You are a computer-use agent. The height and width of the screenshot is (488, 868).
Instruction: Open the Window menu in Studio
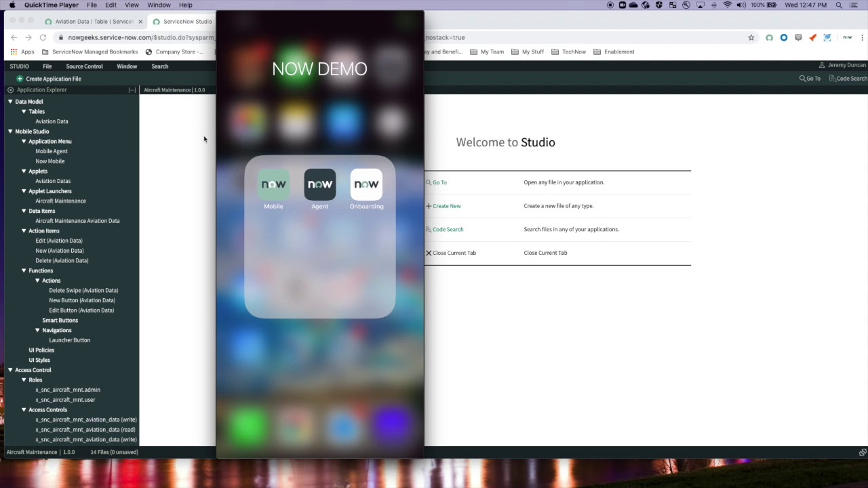coord(127,66)
